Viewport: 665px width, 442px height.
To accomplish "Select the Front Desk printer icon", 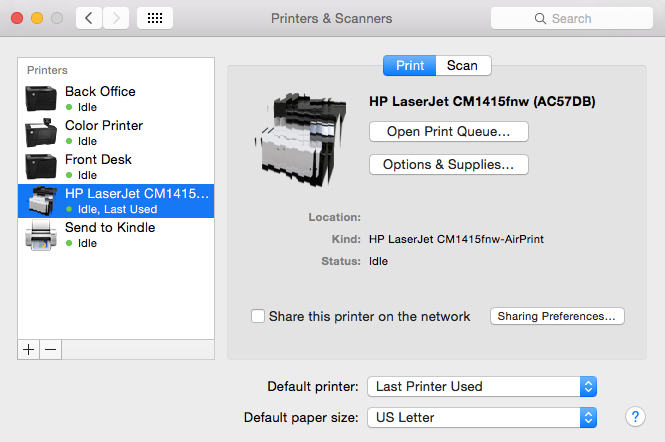I will tap(41, 166).
